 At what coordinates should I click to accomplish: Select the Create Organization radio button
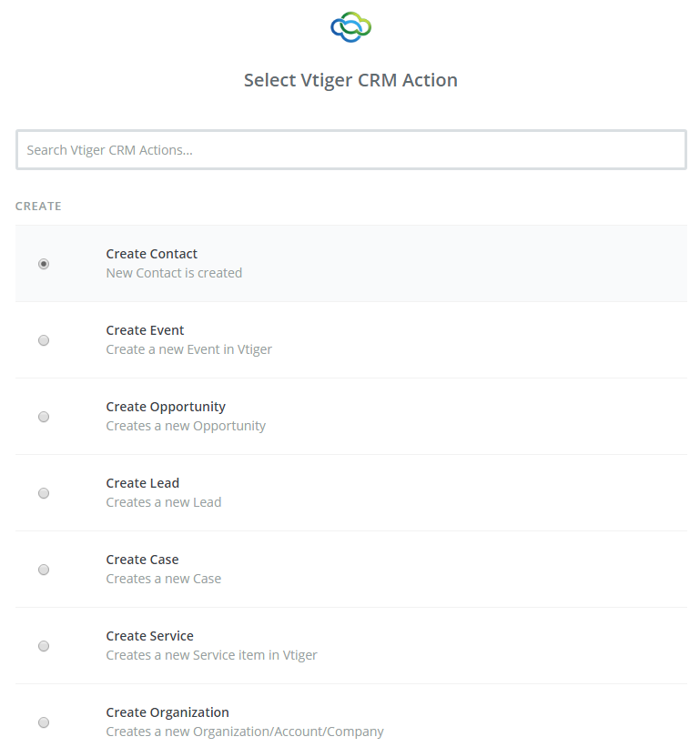point(44,722)
